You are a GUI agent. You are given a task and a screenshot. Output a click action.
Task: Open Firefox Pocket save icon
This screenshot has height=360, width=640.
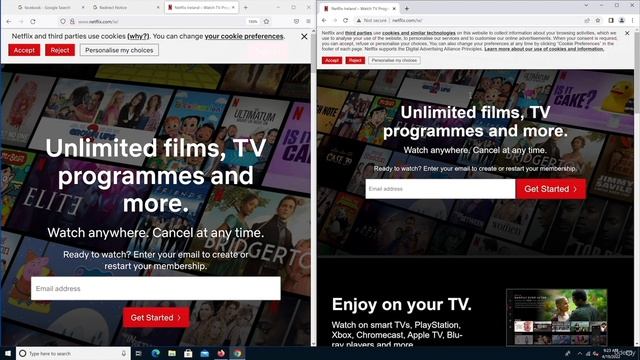[x=296, y=21]
